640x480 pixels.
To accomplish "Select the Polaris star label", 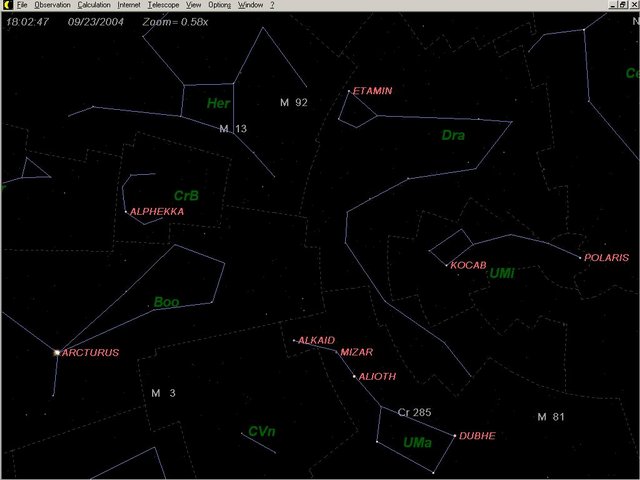I will pyautogui.click(x=606, y=258).
